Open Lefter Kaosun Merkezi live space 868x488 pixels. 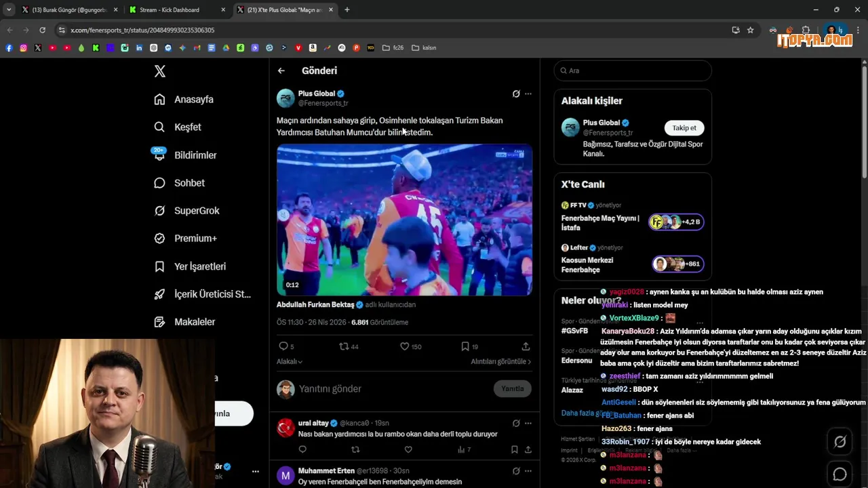pos(632,260)
